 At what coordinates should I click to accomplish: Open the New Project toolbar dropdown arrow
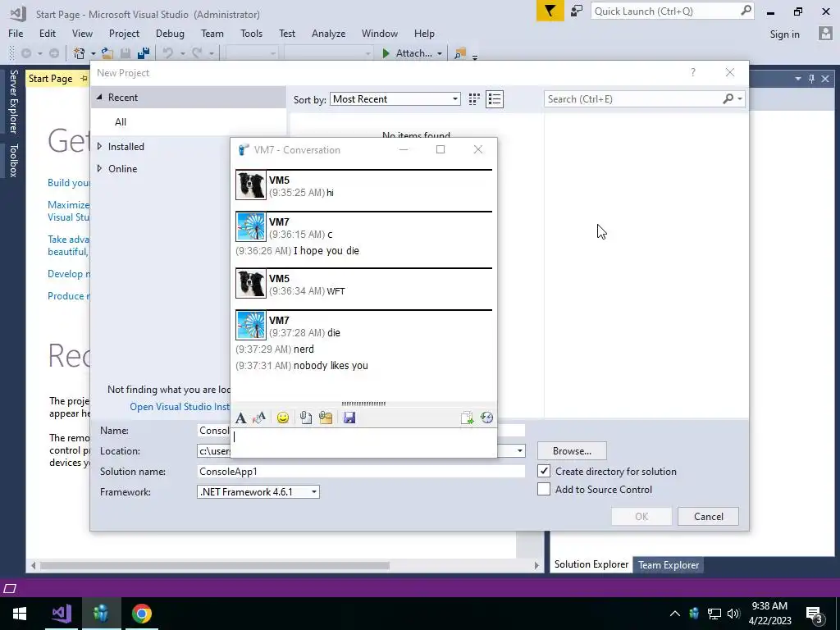tap(93, 53)
